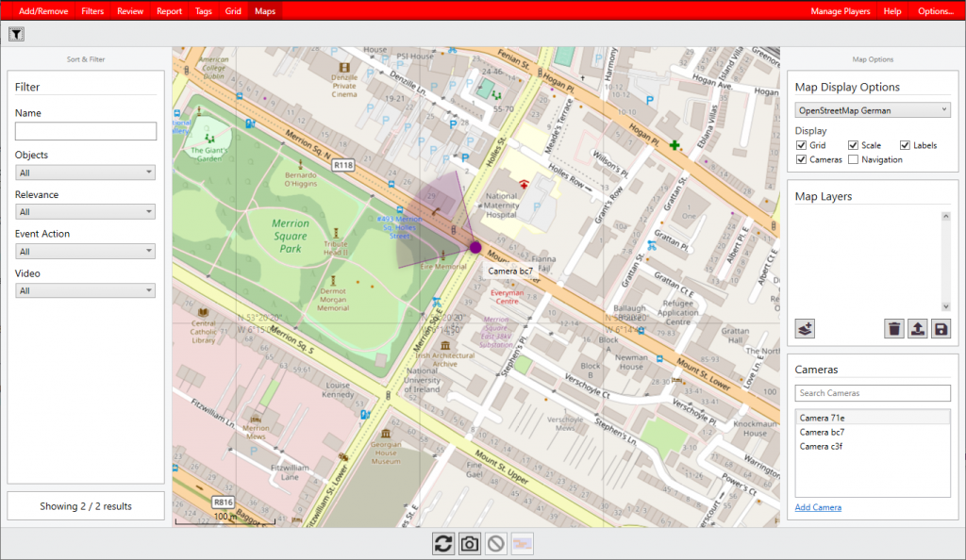Click the Merrion Square Park label
Screen dimensions: 966x560
[x=291, y=237]
